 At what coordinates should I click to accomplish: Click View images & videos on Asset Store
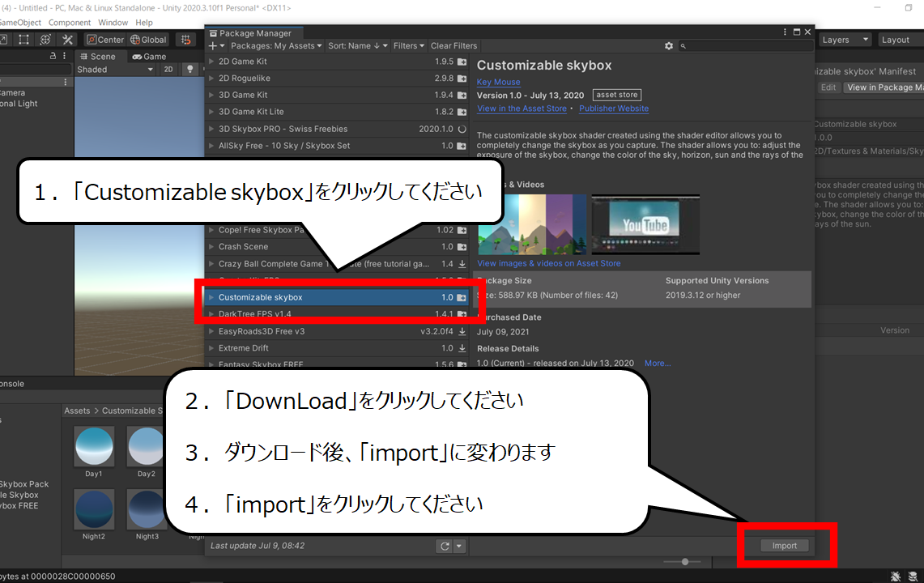[548, 263]
